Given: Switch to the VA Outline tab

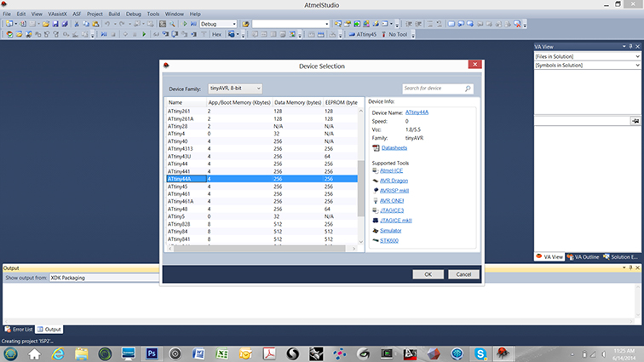Looking at the screenshot, I should click(583, 257).
